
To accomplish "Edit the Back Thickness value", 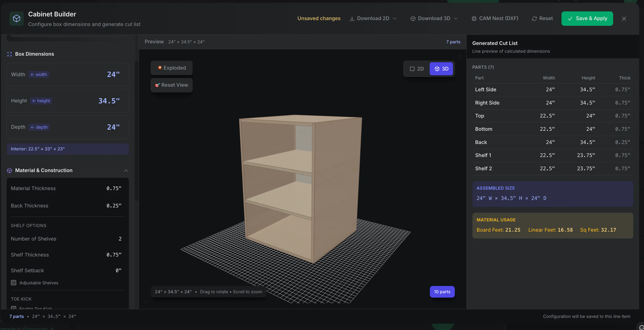I will click(114, 206).
